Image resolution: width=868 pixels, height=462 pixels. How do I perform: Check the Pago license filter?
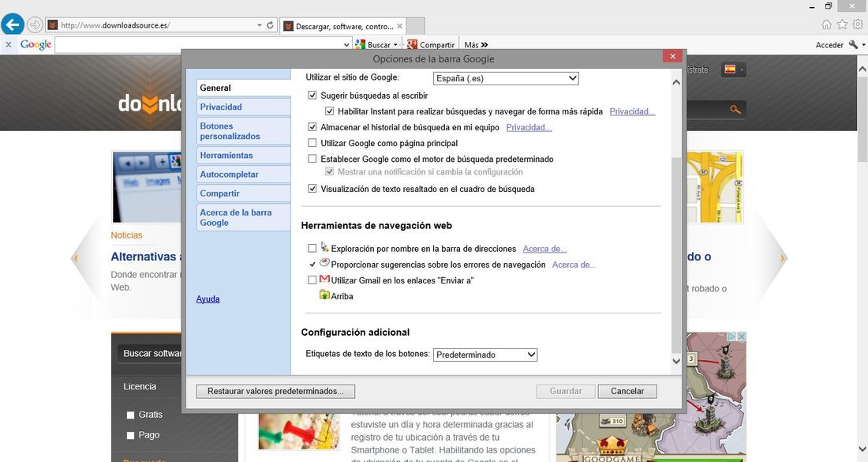tap(131, 435)
